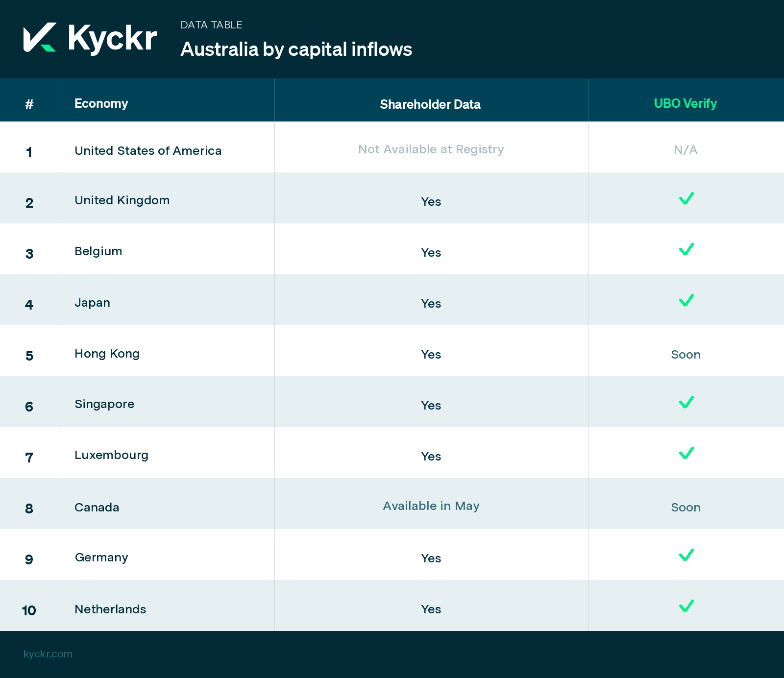Click the Yes value for Netherlands

tap(431, 609)
